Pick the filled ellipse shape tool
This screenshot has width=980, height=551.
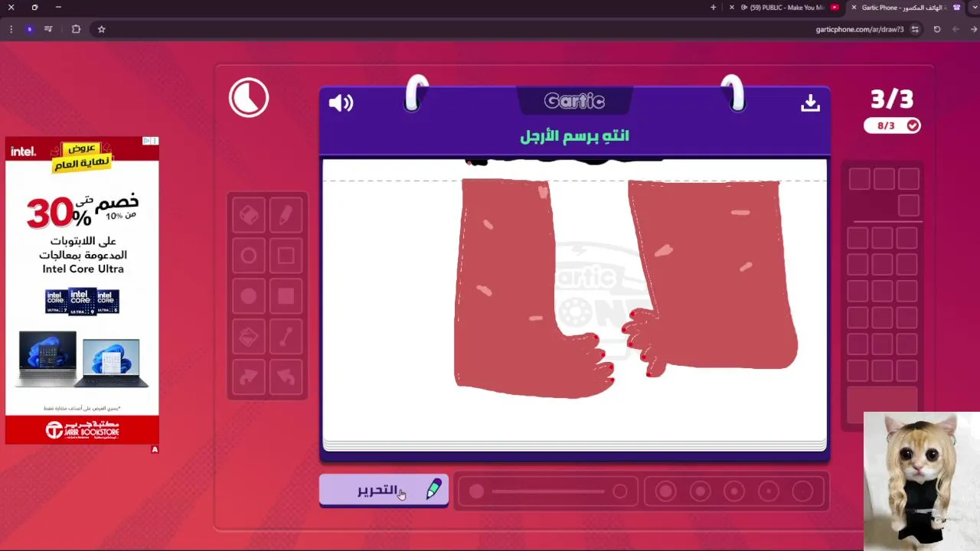coord(249,296)
